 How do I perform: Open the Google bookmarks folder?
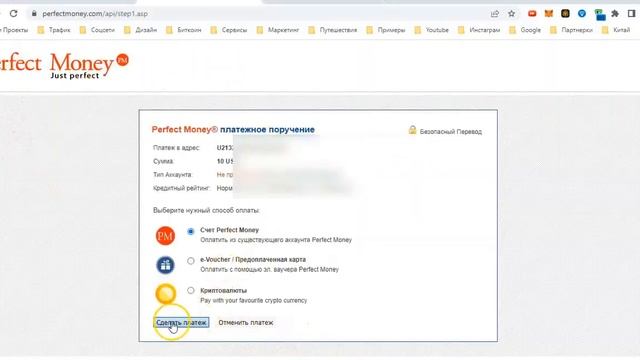525,30
